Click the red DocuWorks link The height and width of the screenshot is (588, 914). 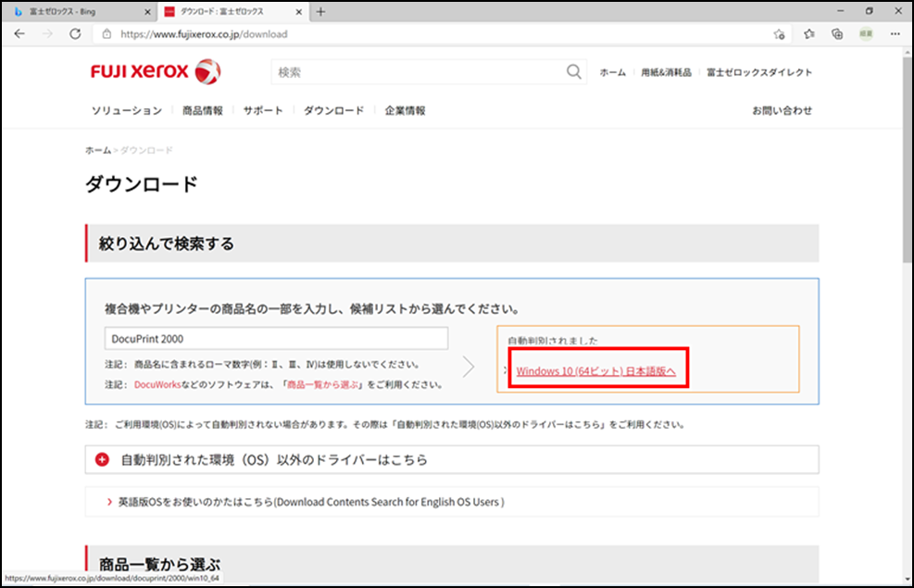[157, 384]
